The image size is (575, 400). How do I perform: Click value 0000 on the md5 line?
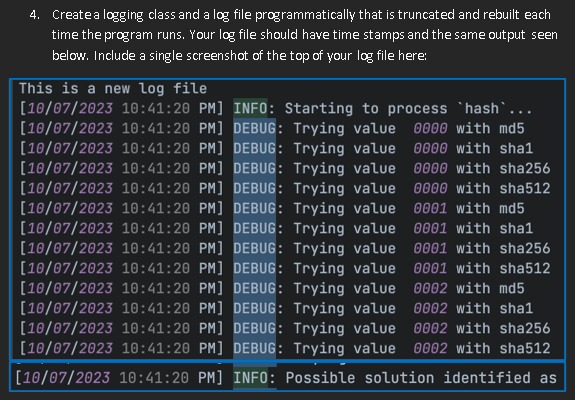point(430,128)
